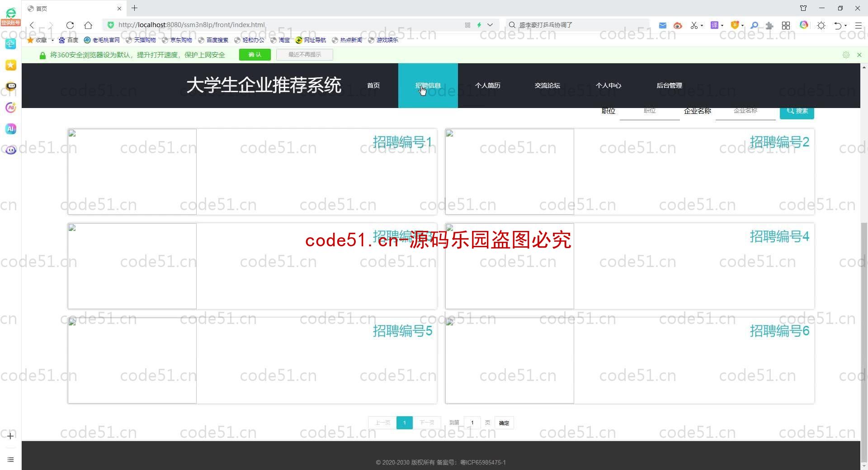868x470 pixels.
Task: Click pagination page 1 button
Action: [x=405, y=423]
